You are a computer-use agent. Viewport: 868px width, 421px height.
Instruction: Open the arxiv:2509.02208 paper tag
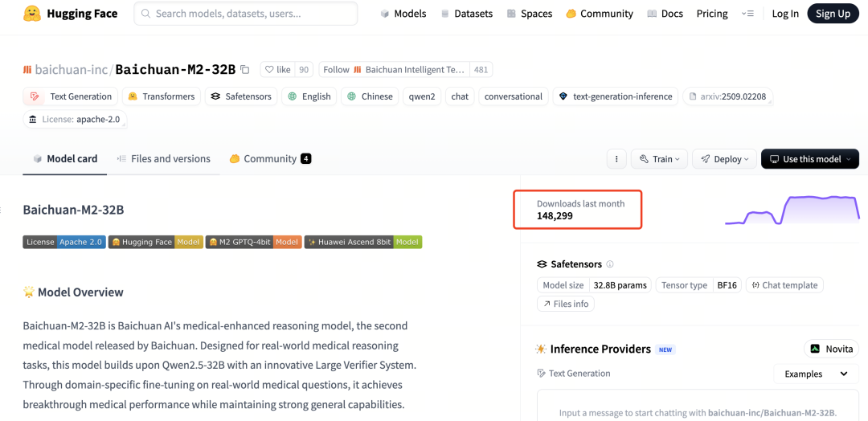point(728,96)
